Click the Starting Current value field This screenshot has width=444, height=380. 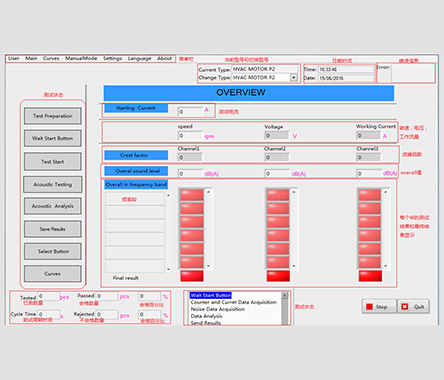point(190,112)
